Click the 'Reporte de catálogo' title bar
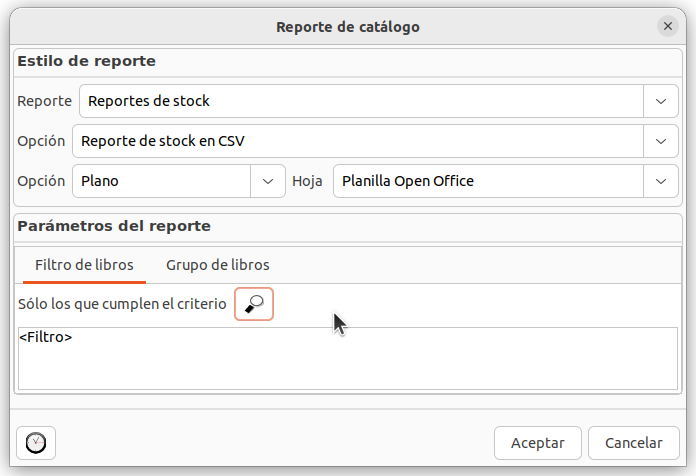 (x=347, y=26)
